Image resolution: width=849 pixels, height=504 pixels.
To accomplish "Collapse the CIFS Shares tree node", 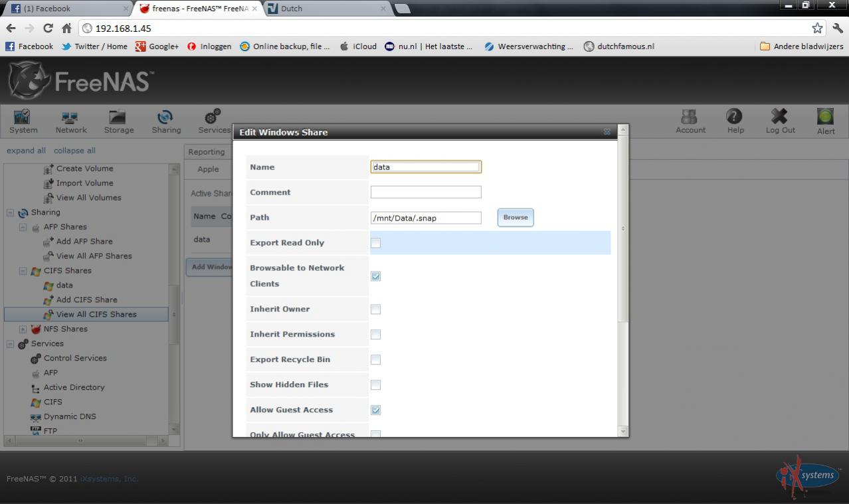I will tap(23, 271).
